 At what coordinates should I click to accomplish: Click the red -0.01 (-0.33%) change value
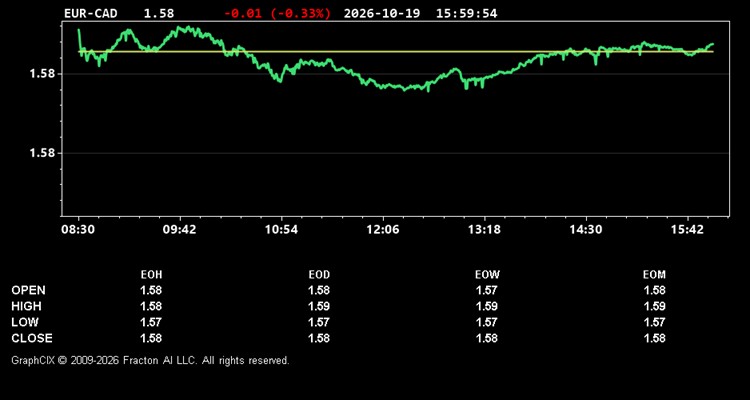(x=277, y=13)
